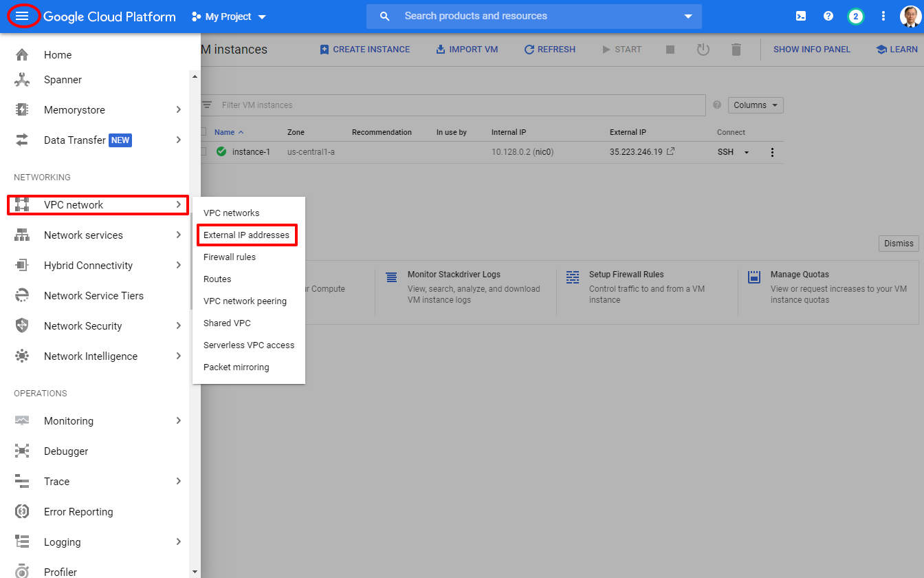Click the Search products and resources box
924x578 pixels.
point(534,17)
